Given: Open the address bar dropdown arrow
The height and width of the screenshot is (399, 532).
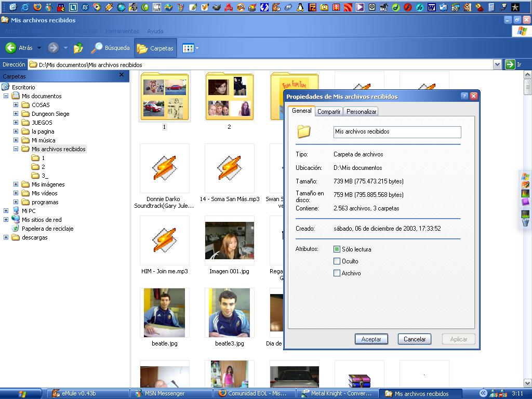Looking at the screenshot, I should click(x=497, y=64).
